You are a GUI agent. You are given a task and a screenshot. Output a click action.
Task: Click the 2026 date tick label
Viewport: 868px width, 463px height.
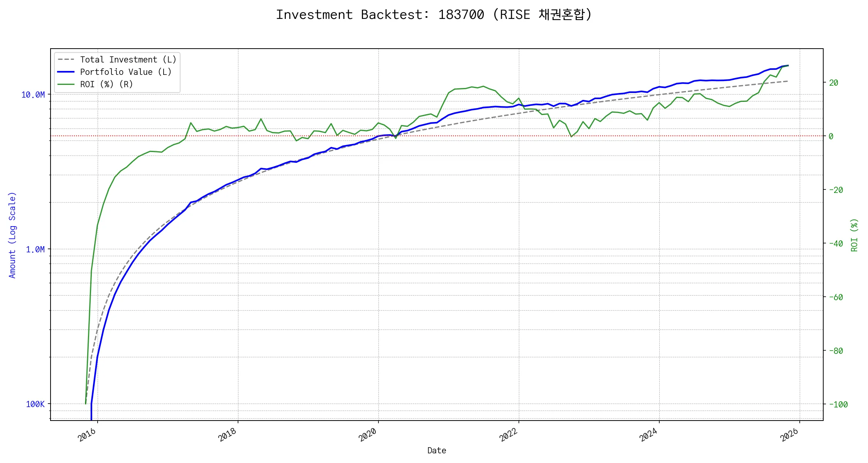[789, 435]
